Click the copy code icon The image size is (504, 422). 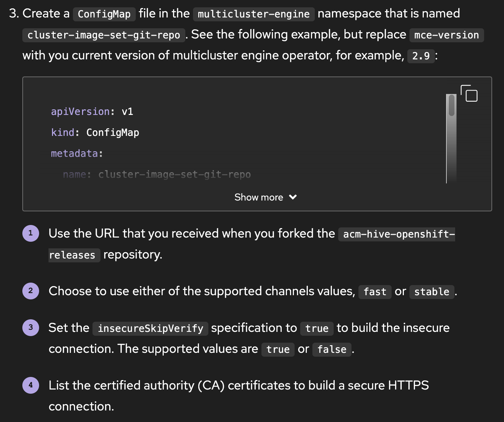pyautogui.click(x=469, y=93)
